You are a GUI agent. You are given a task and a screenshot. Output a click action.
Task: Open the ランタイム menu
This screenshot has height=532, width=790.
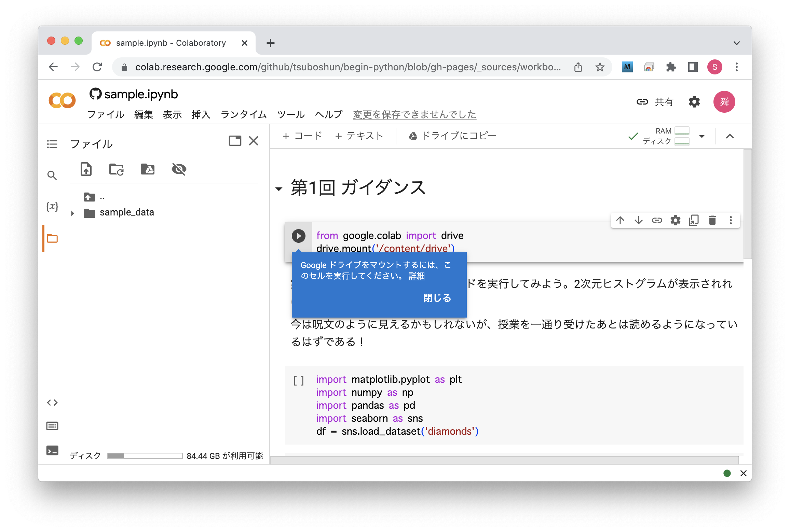pos(243,114)
